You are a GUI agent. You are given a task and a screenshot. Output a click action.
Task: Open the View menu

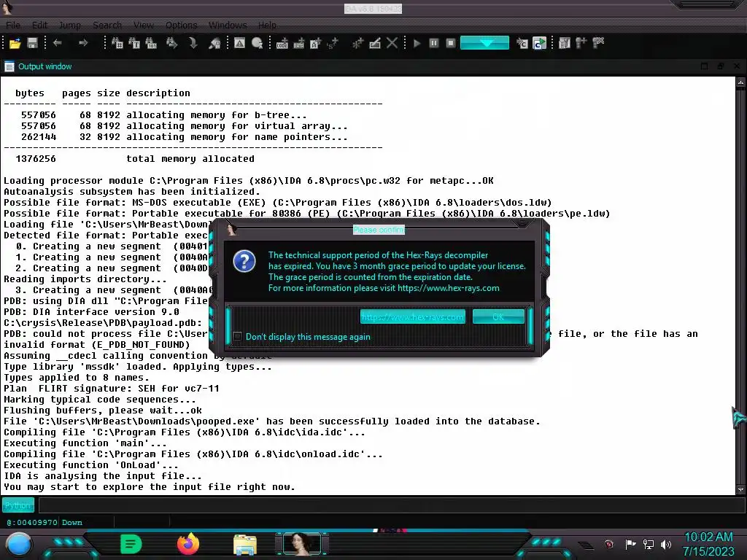144,26
